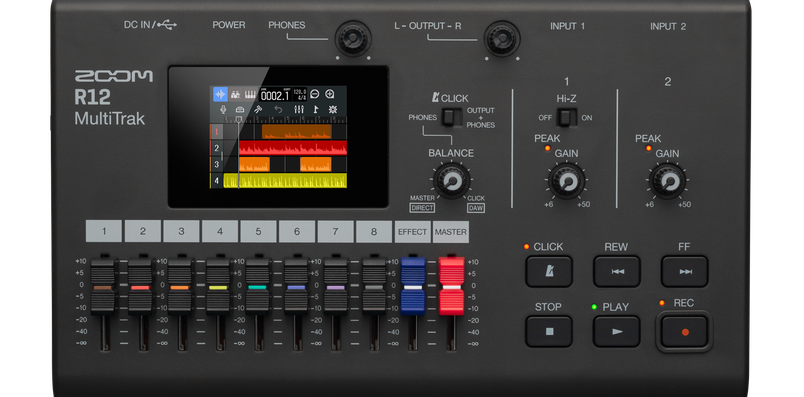Tap the dark orange region on track 1
804x397 pixels.
pyautogui.click(x=296, y=132)
